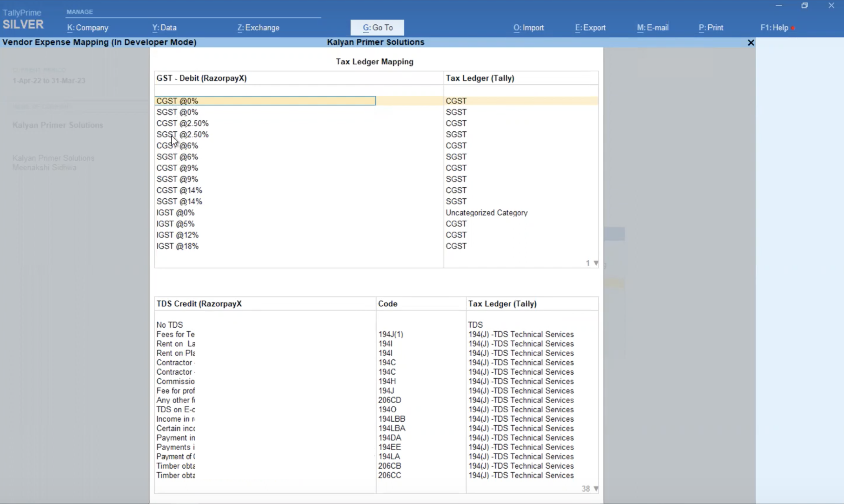This screenshot has height=504, width=844.
Task: Click code 206CC
Action: tap(389, 475)
